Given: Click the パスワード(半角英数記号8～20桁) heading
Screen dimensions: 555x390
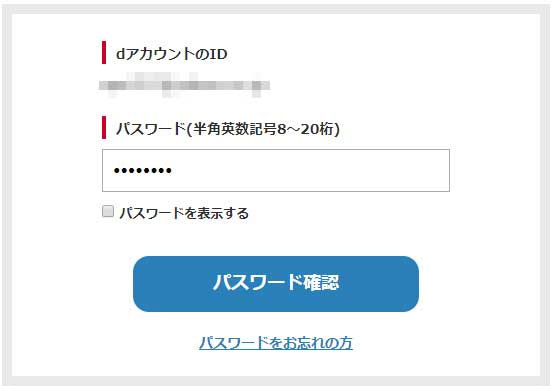Looking at the screenshot, I should coord(228,129).
